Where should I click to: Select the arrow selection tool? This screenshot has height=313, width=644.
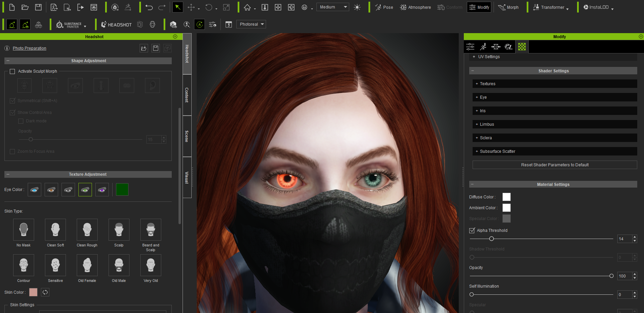click(177, 7)
